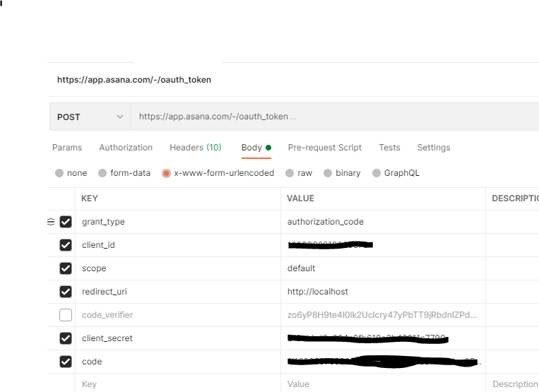This screenshot has width=539, height=392.
Task: Click the empty Value placeholder field
Action: tap(384, 384)
